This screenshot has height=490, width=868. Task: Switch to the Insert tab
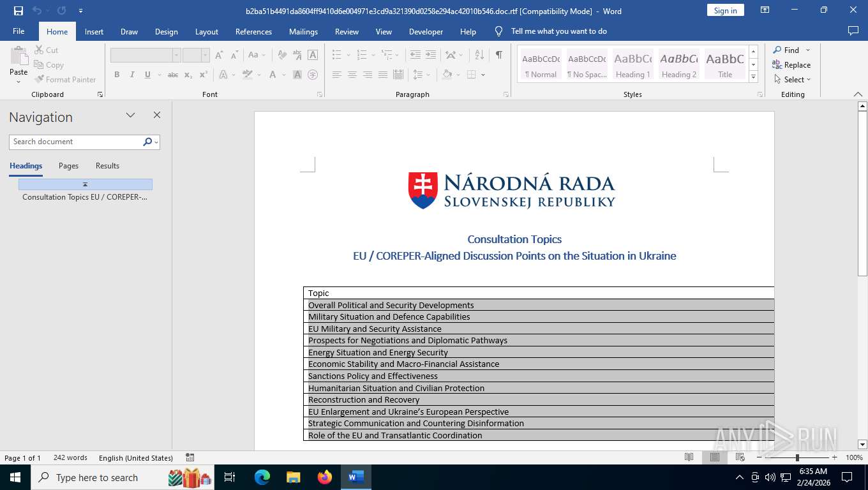94,31
